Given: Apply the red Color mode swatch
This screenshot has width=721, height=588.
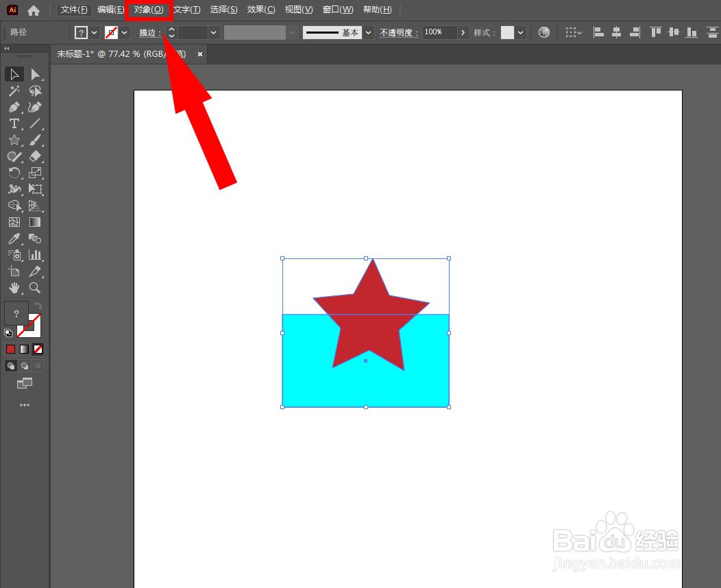Looking at the screenshot, I should click(10, 350).
